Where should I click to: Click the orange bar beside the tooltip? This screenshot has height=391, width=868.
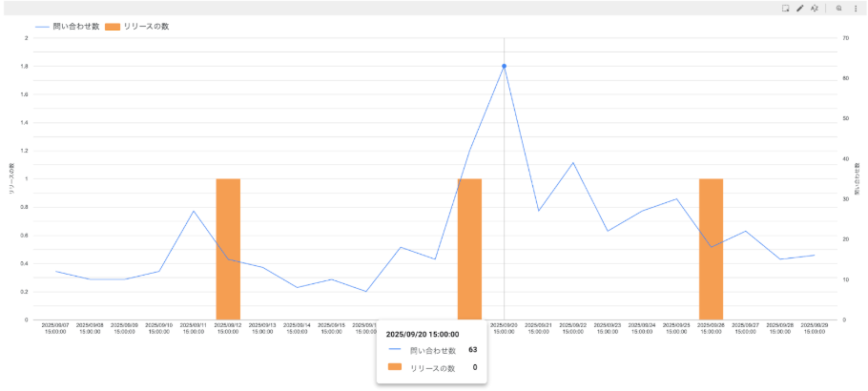click(x=469, y=249)
